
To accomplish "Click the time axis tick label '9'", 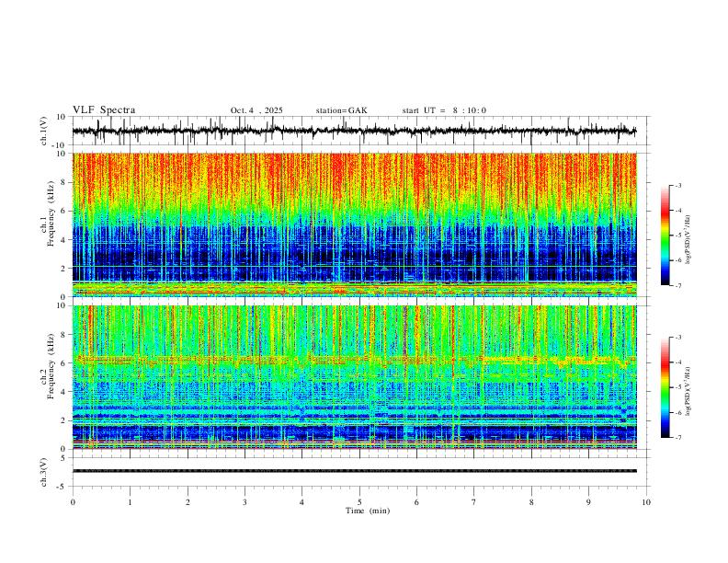I will [588, 502].
